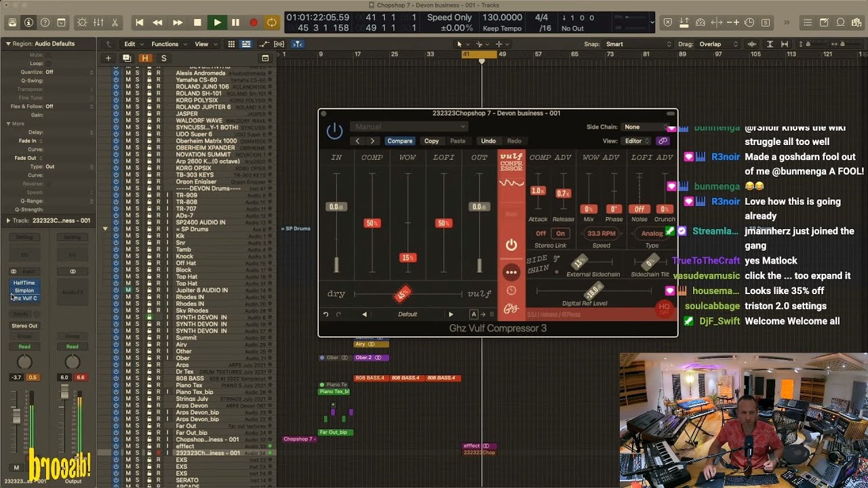Click the Copy button in plugin header
Image resolution: width=868 pixels, height=488 pixels.
(431, 141)
